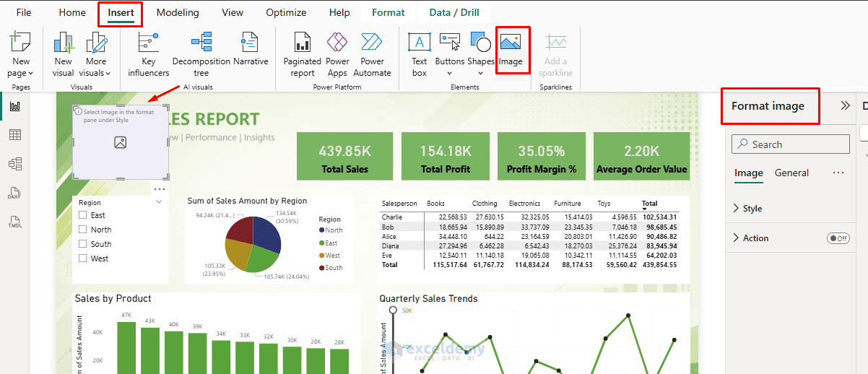This screenshot has width=868, height=374.
Task: Expand the Style section
Action: 736,209
